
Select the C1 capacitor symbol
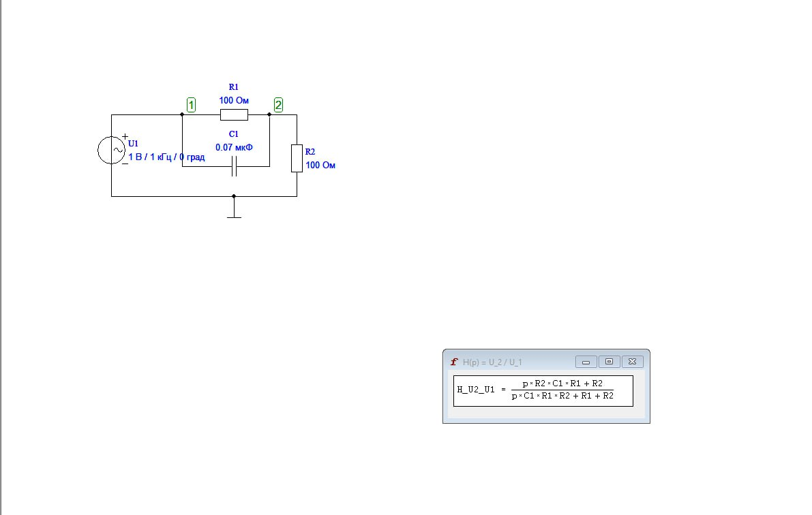click(234, 166)
